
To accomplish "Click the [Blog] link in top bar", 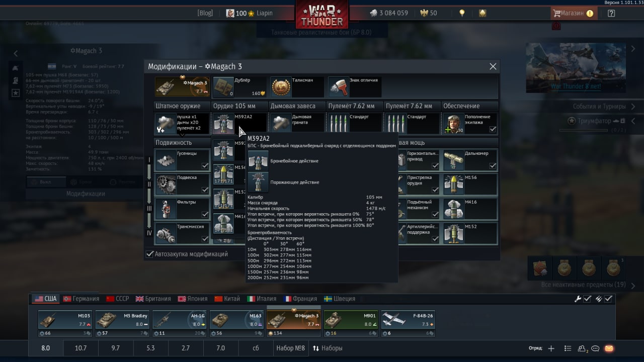I will point(205,13).
